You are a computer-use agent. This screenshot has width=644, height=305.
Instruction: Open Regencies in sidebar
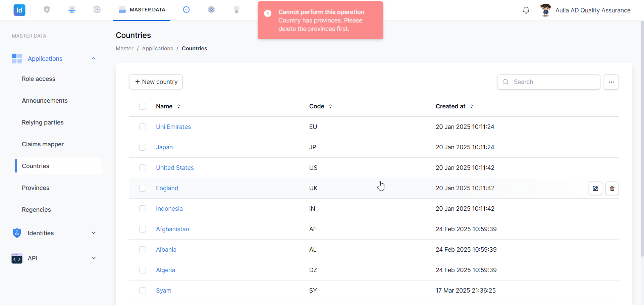click(x=36, y=210)
